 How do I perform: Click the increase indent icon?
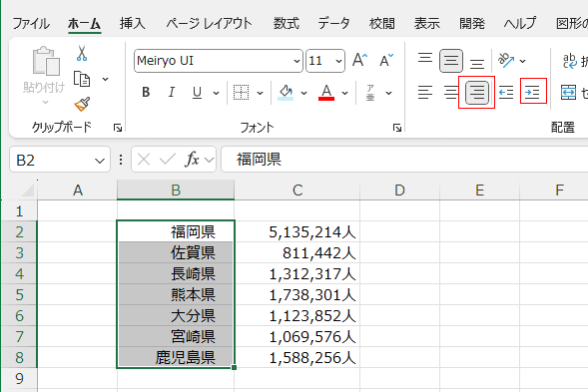533,92
